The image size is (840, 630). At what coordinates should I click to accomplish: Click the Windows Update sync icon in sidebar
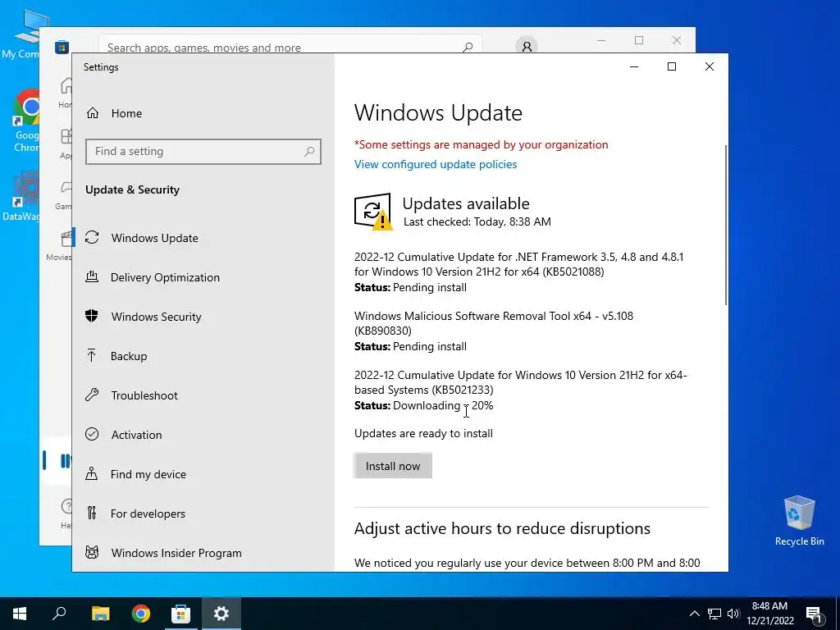coord(92,237)
